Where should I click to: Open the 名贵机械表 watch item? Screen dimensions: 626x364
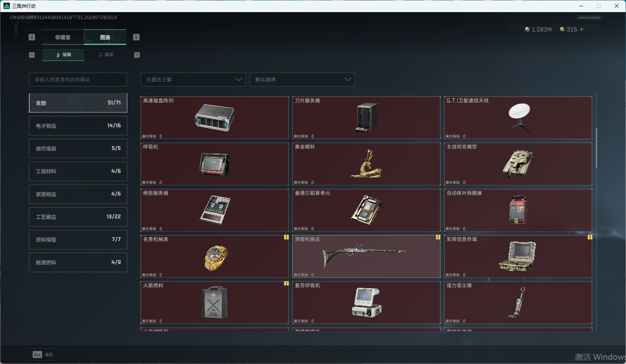(x=215, y=256)
